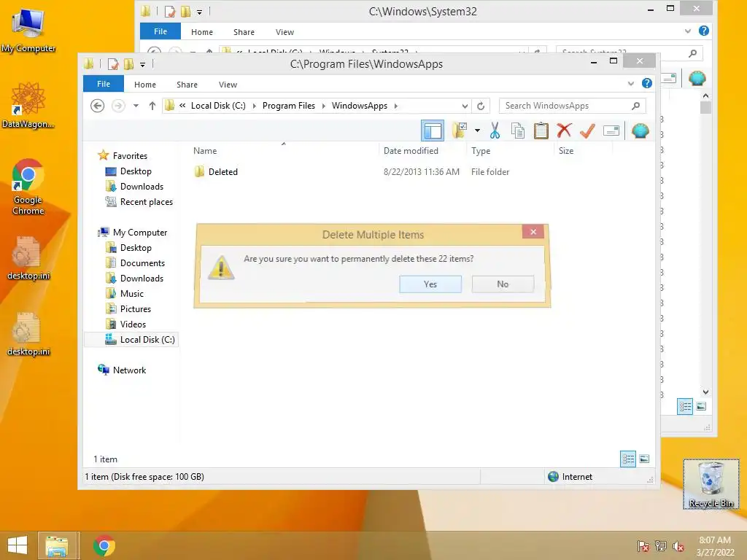Click the Recycle Bin desktop icon
This screenshot has height=560, width=747.
coord(711,484)
